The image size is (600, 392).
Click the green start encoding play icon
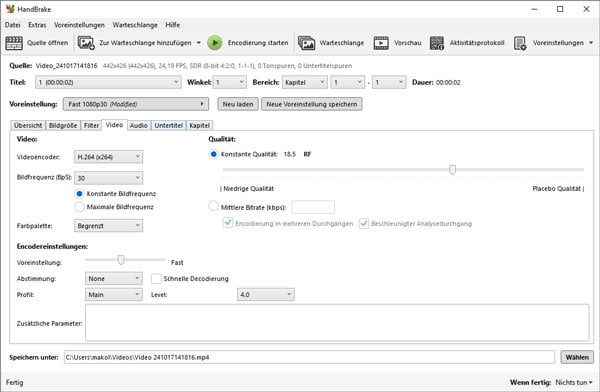tap(215, 43)
